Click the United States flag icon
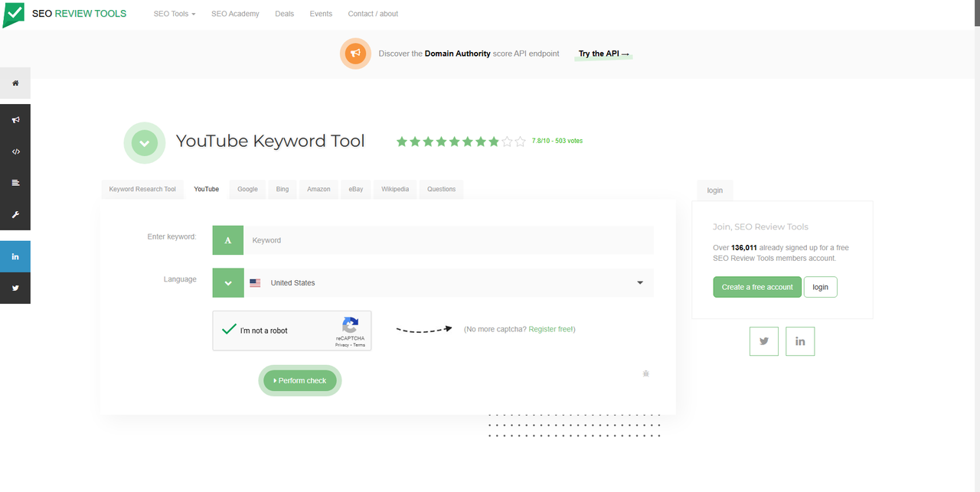980x492 pixels. [x=255, y=283]
